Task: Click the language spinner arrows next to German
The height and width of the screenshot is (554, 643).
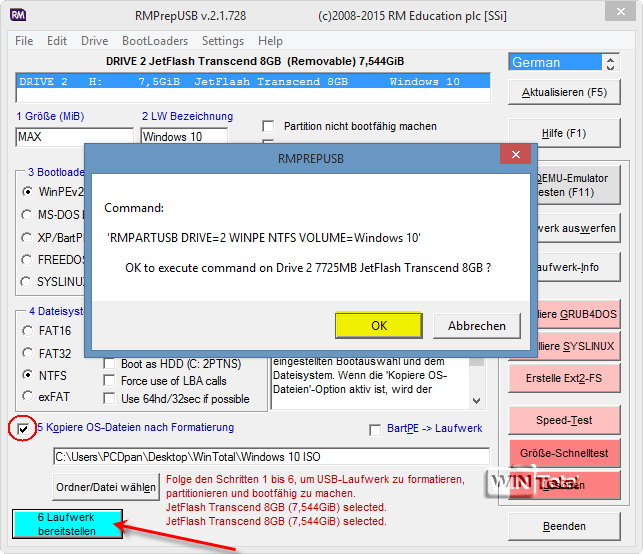Action: click(610, 63)
